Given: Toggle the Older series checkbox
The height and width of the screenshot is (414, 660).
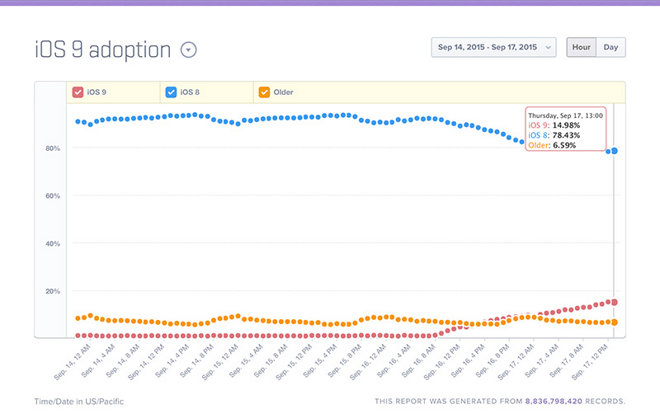Looking at the screenshot, I should click(x=264, y=92).
